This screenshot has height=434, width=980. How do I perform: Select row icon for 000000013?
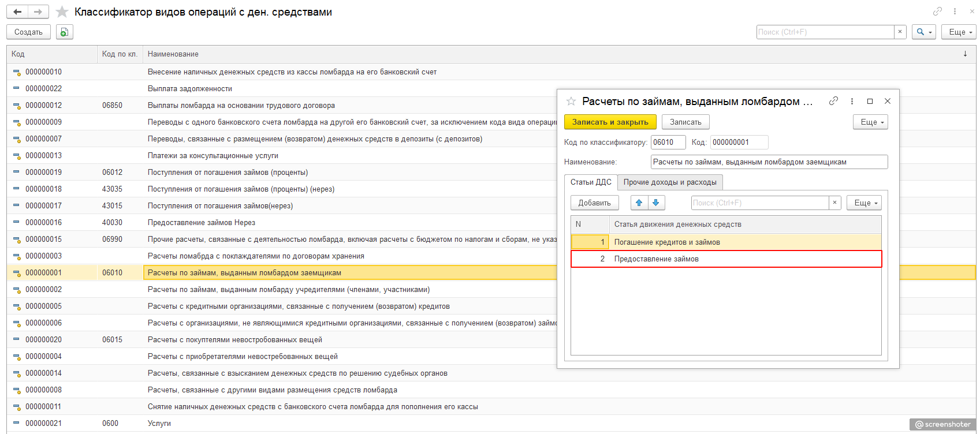coord(17,156)
